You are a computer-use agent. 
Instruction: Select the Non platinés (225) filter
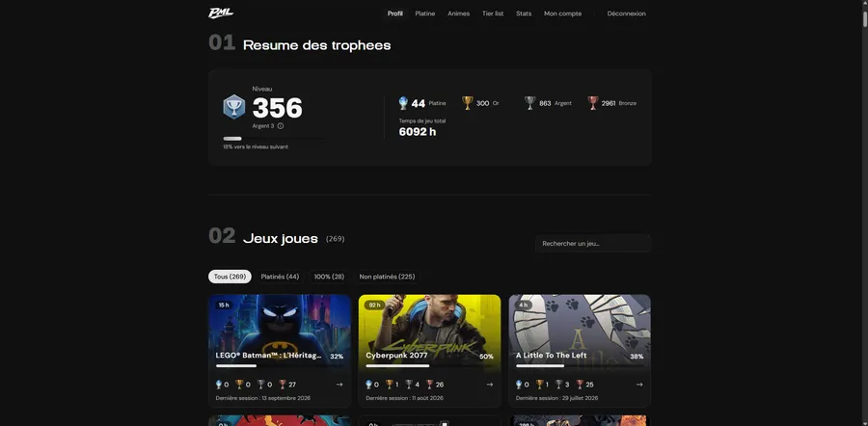pos(387,277)
